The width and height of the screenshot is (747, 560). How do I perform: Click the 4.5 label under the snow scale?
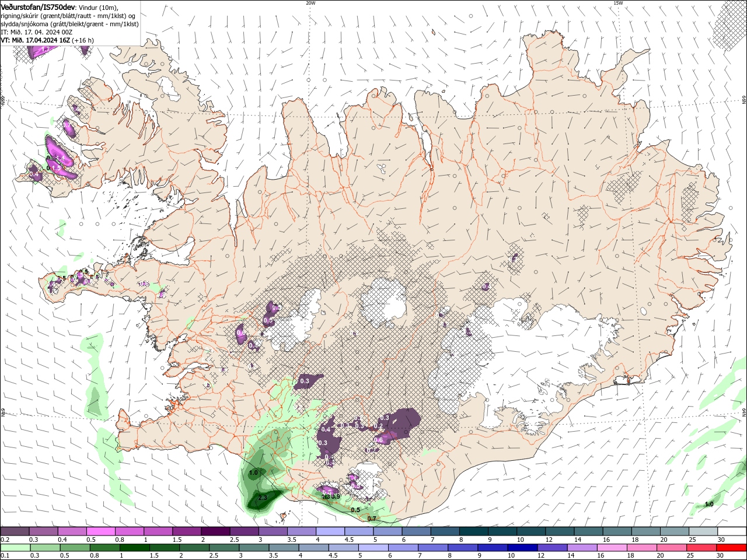coord(349,540)
